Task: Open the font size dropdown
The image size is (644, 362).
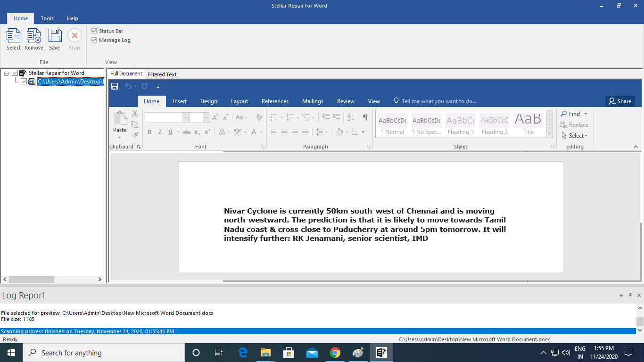Action: click(x=206, y=117)
